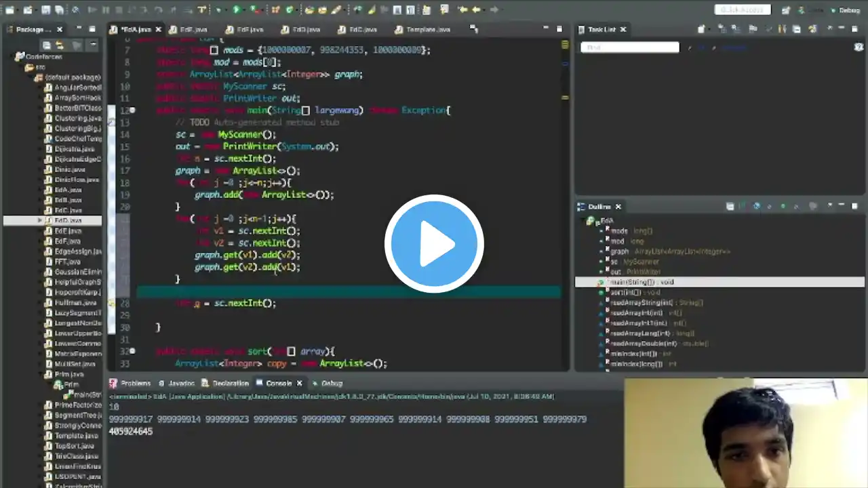Click the Save icon in the toolbar
Image resolution: width=868 pixels, height=488 pixels.
[x=46, y=9]
